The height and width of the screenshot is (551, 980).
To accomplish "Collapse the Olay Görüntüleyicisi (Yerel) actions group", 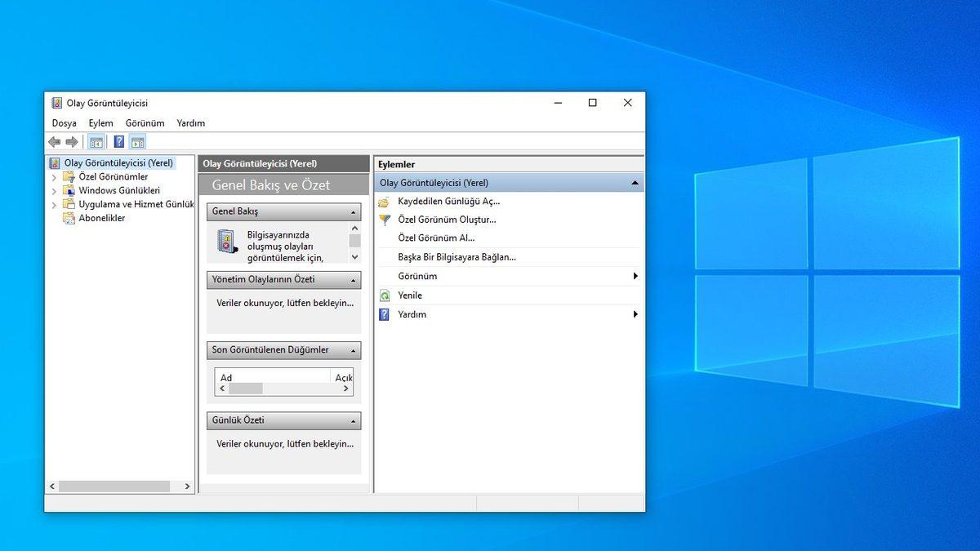I will click(x=635, y=182).
